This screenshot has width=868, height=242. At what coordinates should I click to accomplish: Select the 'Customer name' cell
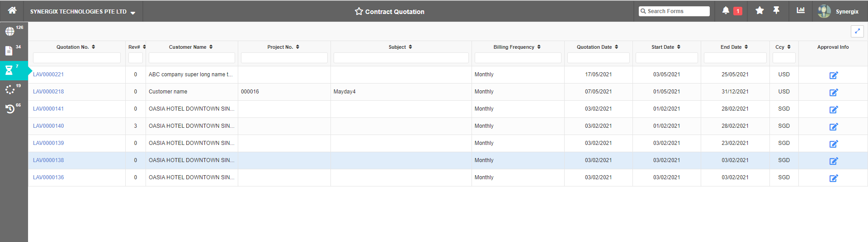pos(192,92)
